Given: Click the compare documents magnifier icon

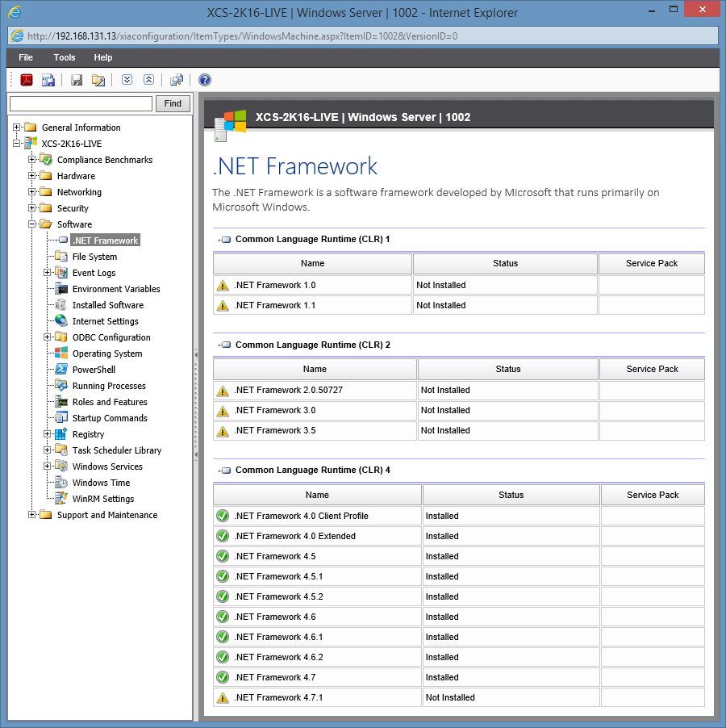Looking at the screenshot, I should pos(177,80).
